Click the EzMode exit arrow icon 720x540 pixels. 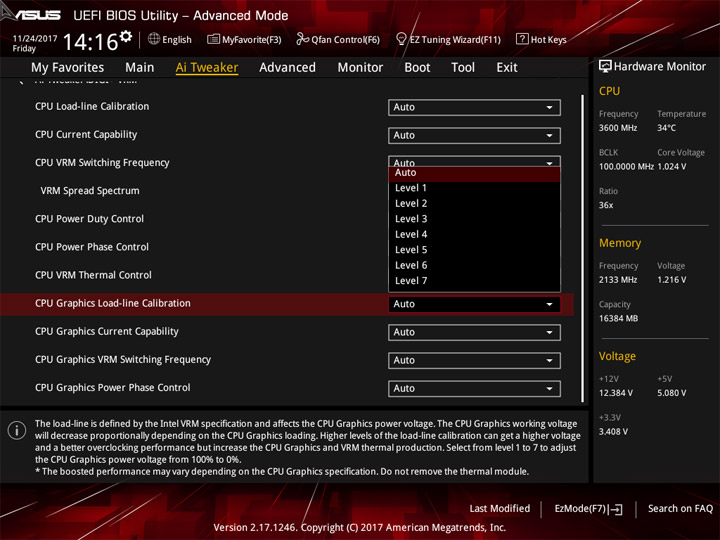[616, 509]
